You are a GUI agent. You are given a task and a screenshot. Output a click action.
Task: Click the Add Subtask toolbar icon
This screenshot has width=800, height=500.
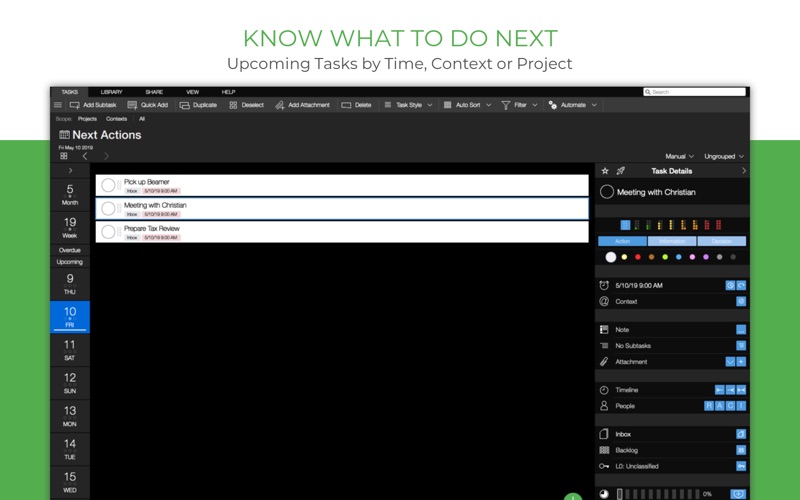tap(75, 105)
